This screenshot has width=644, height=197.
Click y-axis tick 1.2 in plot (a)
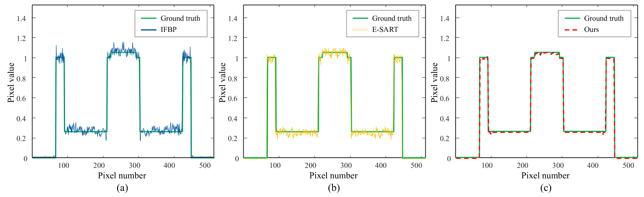(21, 38)
